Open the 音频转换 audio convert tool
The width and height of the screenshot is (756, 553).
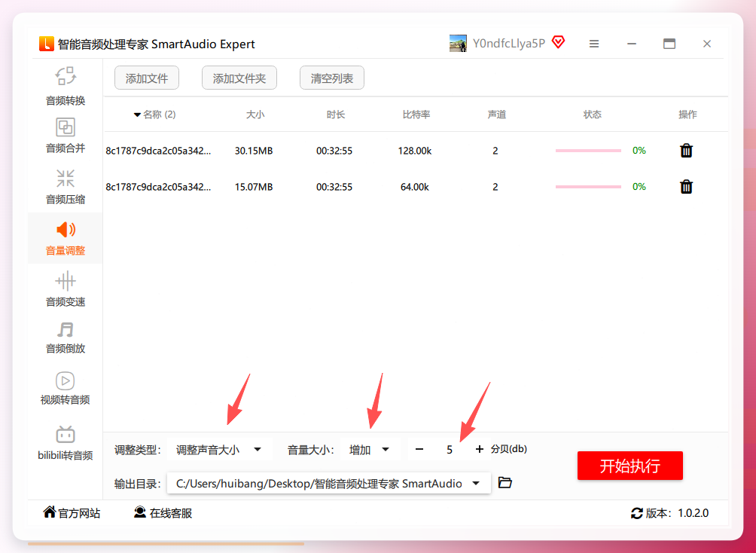[66, 86]
